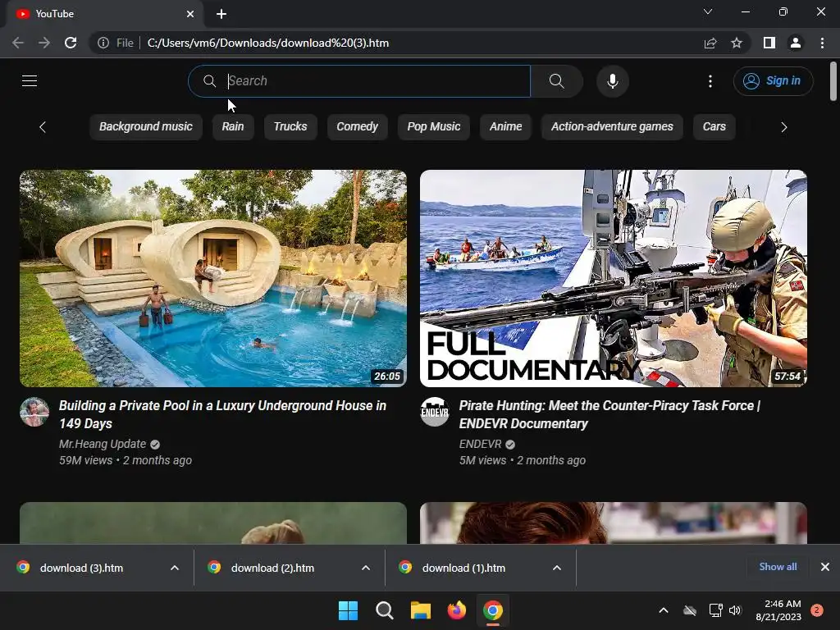Click the page vertical scrollbar thumb
840x630 pixels.
point(833,81)
